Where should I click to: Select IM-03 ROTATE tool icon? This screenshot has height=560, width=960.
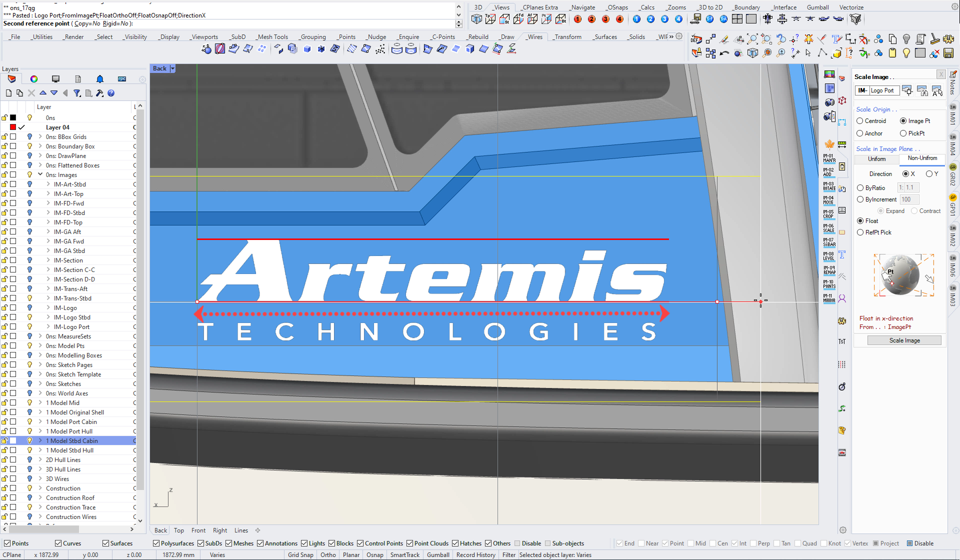[x=829, y=186]
